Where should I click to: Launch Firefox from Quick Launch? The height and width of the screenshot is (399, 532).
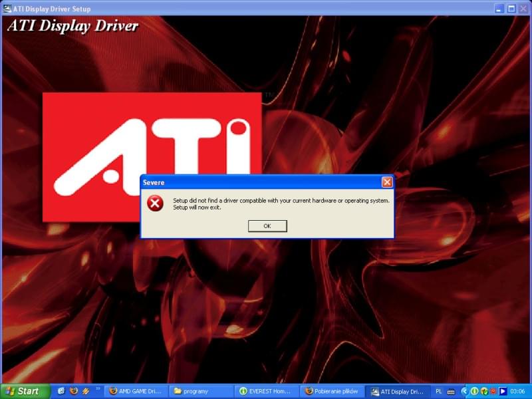(x=73, y=391)
